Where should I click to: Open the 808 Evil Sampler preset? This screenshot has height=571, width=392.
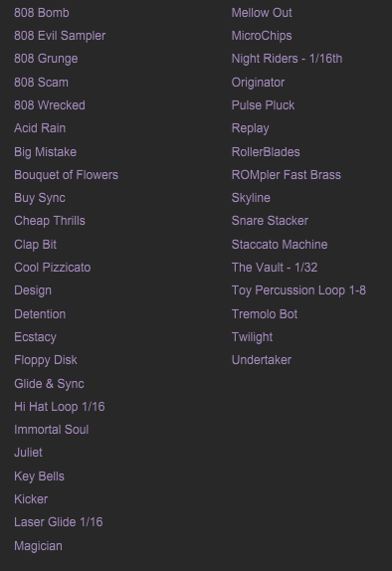(x=60, y=36)
